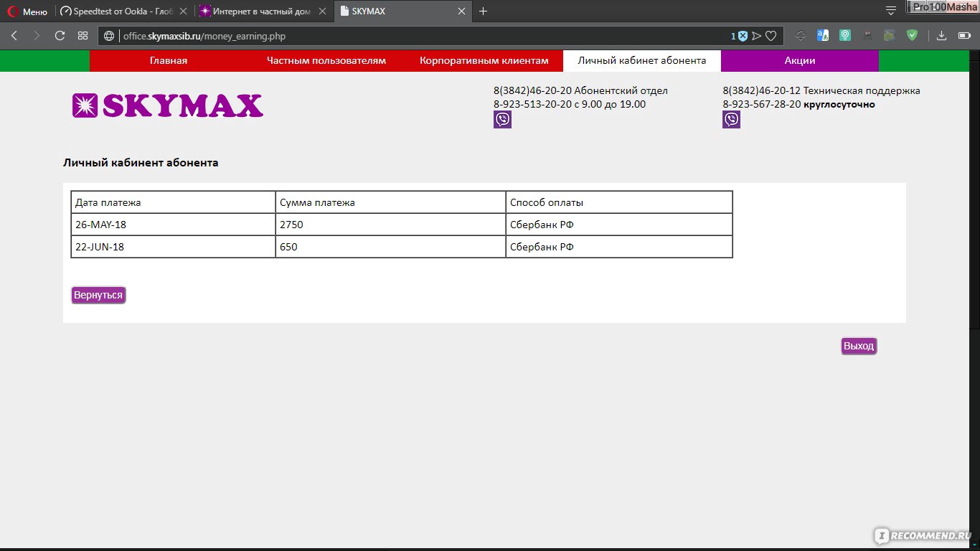Focus the address bar URL field
Screen dimensions: 980x551
[x=423, y=36]
